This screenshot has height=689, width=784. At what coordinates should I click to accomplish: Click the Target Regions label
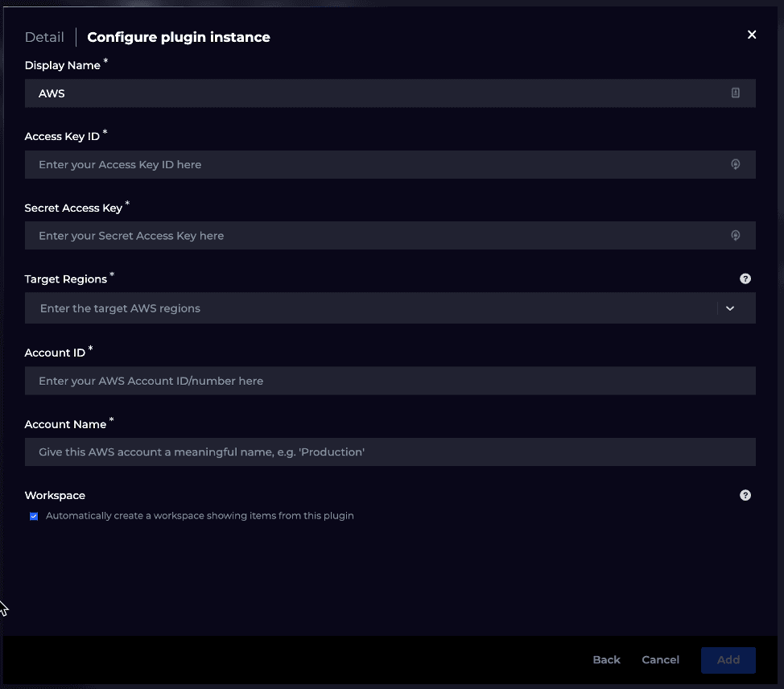click(66, 279)
